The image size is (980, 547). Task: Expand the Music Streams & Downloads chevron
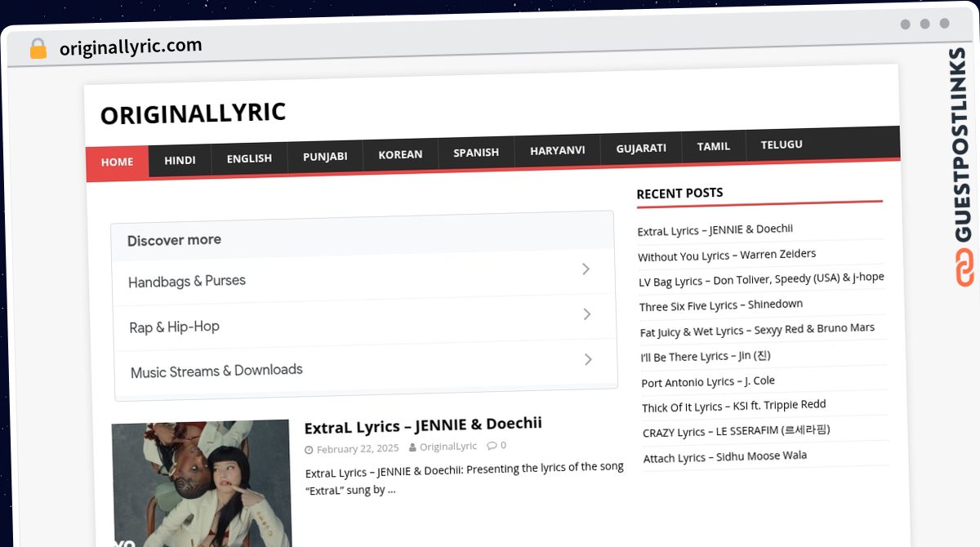tap(588, 359)
